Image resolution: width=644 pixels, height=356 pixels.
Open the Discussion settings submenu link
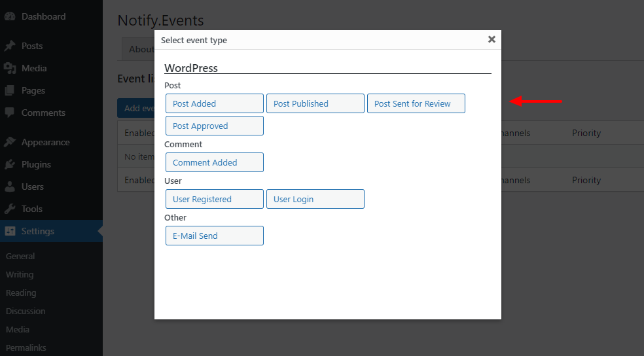pyautogui.click(x=26, y=311)
